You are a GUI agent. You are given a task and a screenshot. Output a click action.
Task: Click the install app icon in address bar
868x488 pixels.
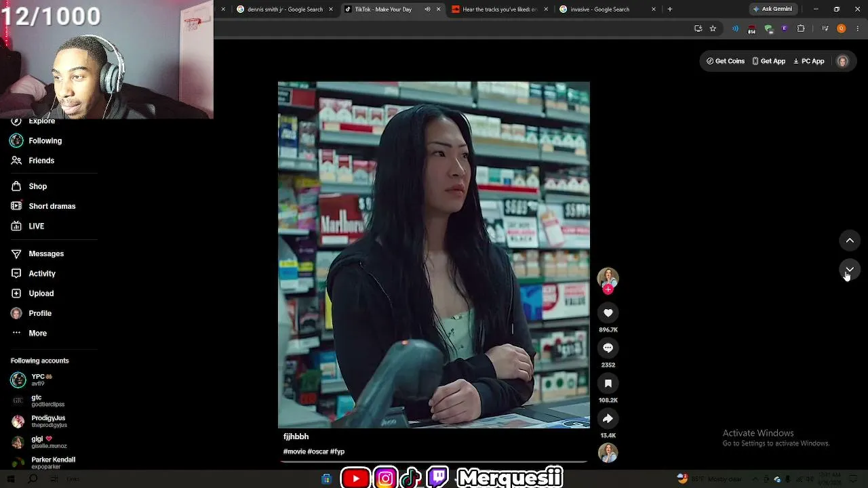[698, 28]
